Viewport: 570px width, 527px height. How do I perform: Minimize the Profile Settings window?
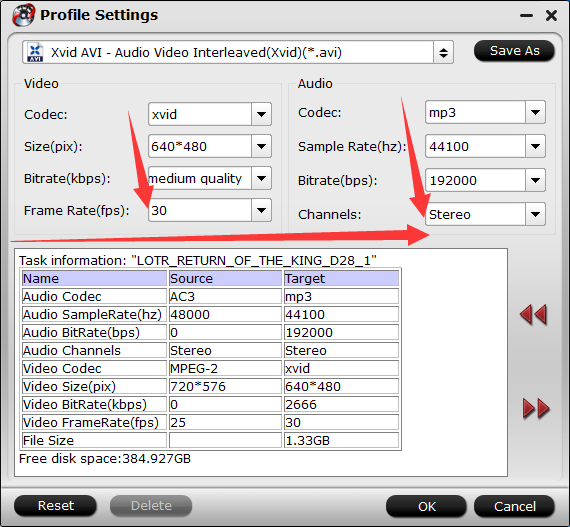pyautogui.click(x=526, y=16)
